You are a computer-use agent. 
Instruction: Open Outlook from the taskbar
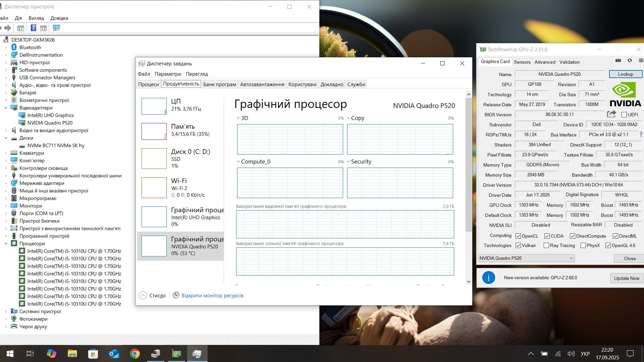point(114,354)
